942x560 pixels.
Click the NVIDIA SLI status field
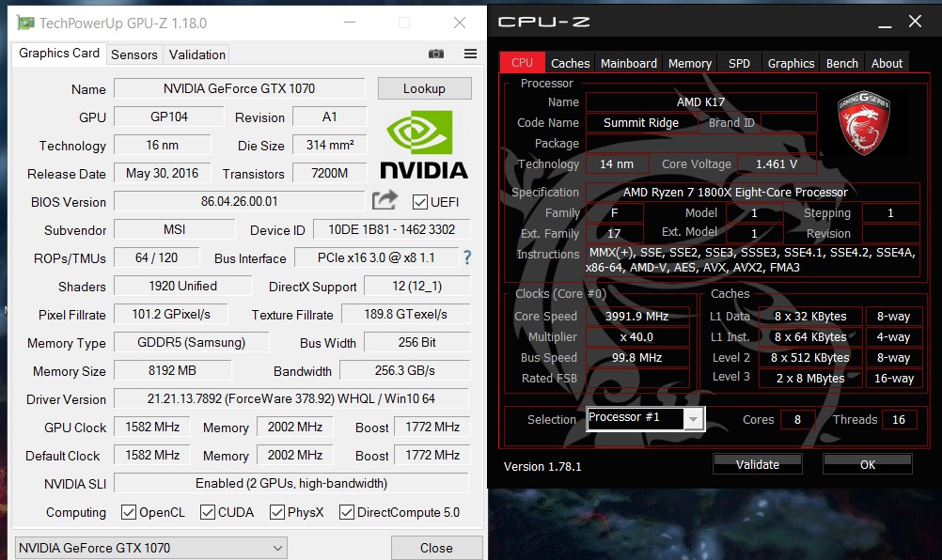click(291, 483)
